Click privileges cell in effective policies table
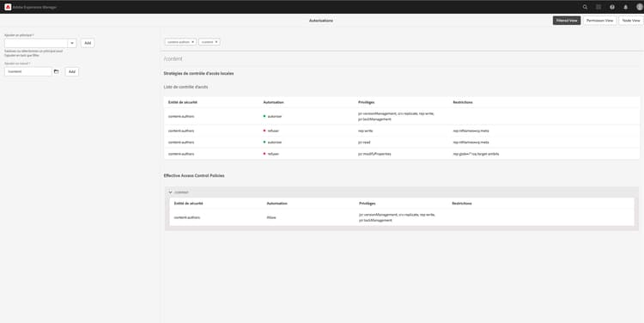 point(397,217)
